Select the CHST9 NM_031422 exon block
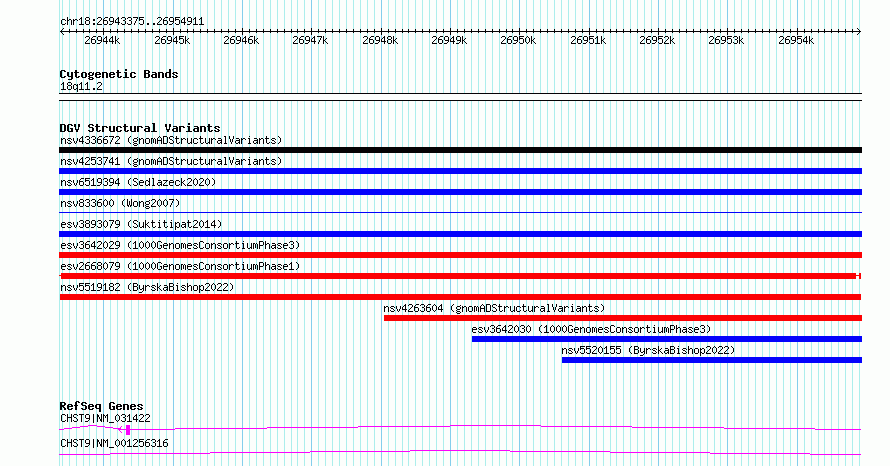This screenshot has height=466, width=890. pos(128,430)
